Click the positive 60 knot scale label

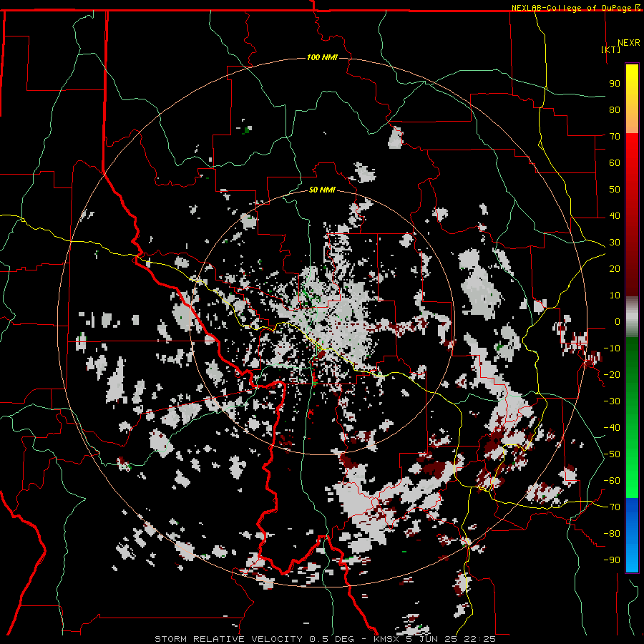click(615, 162)
